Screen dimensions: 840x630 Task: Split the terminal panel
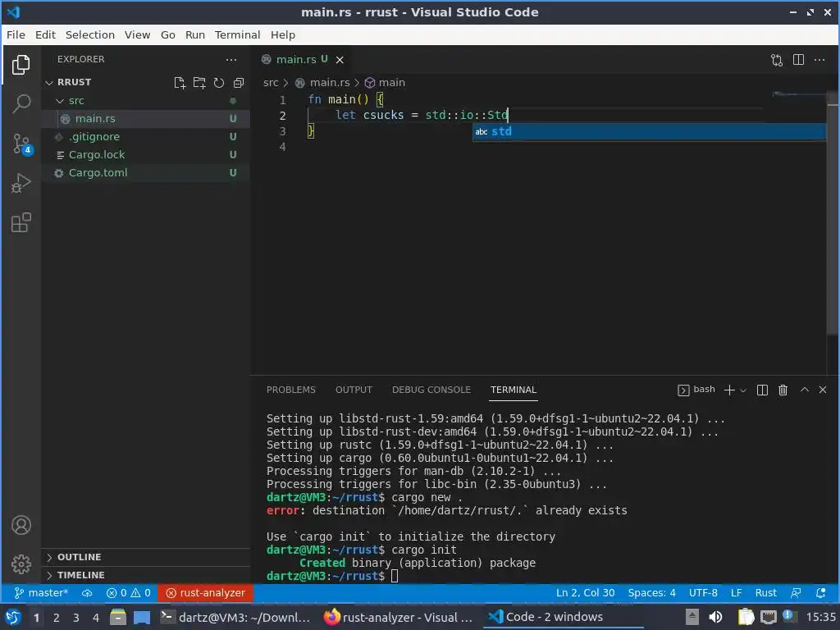[762, 390]
